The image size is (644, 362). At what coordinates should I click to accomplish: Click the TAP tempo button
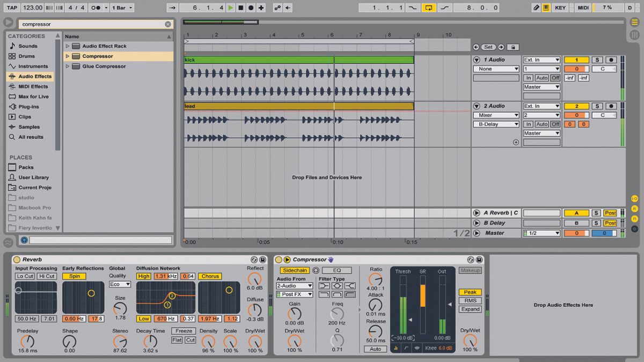point(12,8)
